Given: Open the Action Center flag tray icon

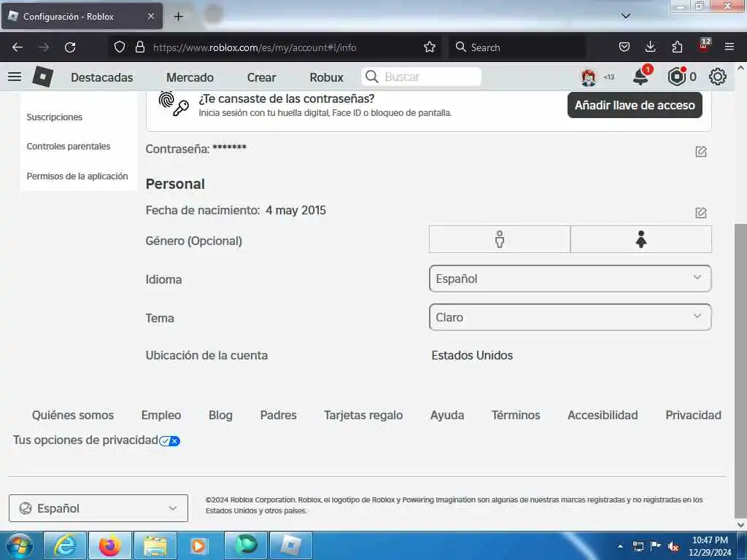Looking at the screenshot, I should (656, 545).
